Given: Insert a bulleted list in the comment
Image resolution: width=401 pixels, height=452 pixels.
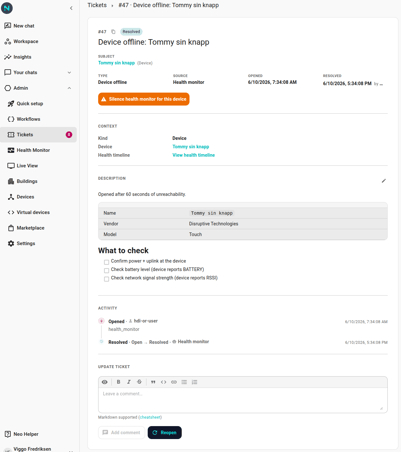Looking at the screenshot, I should tap(184, 382).
